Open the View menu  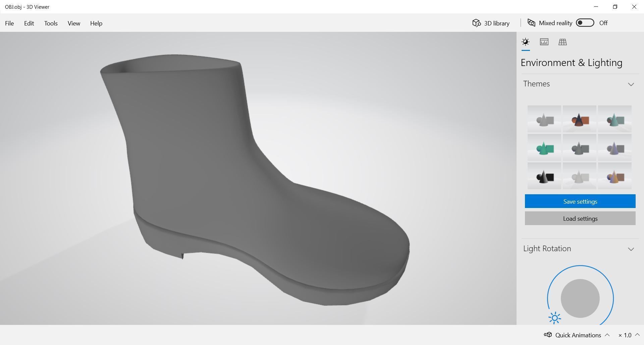[x=74, y=23]
